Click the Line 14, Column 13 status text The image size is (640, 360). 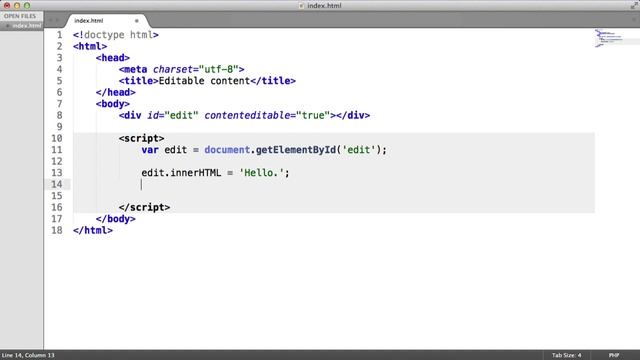point(28,355)
